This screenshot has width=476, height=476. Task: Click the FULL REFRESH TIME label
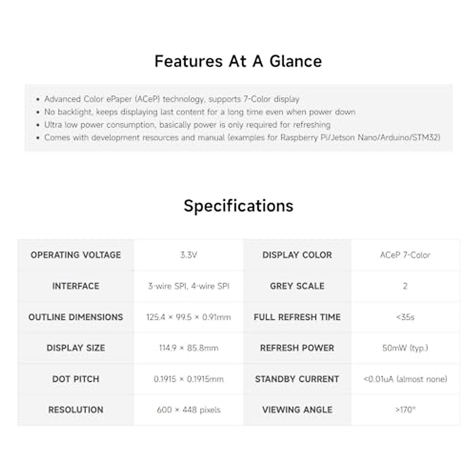tap(297, 317)
